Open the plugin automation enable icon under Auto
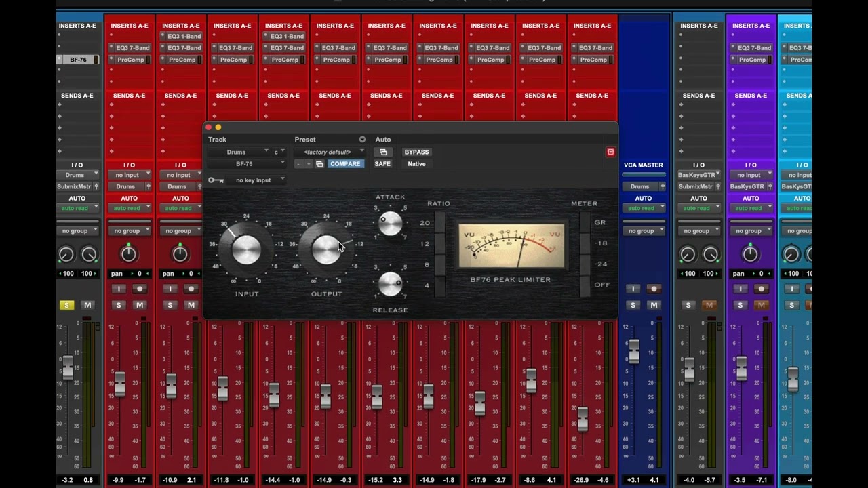 click(x=383, y=152)
